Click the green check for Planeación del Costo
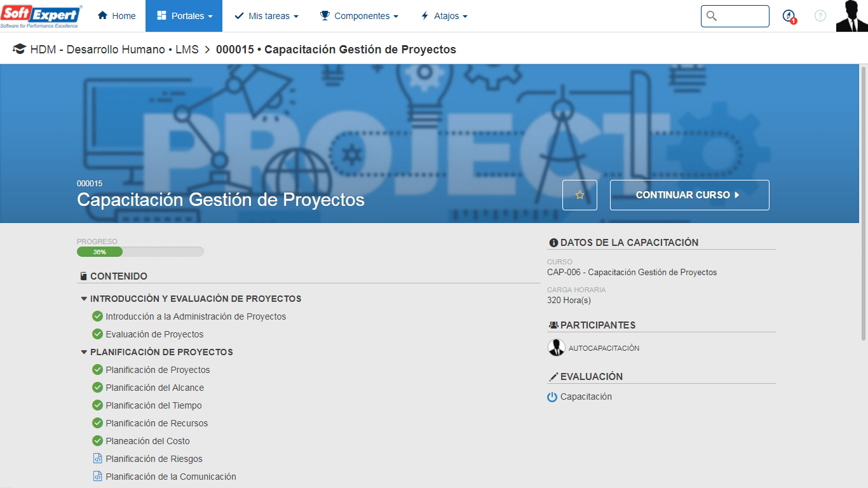Image resolution: width=868 pixels, height=488 pixels. pos(97,441)
